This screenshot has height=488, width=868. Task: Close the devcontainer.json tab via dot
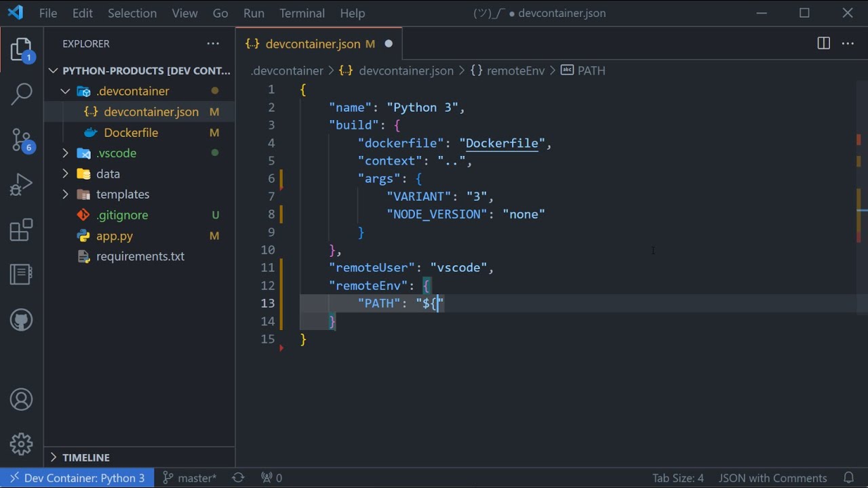(389, 43)
